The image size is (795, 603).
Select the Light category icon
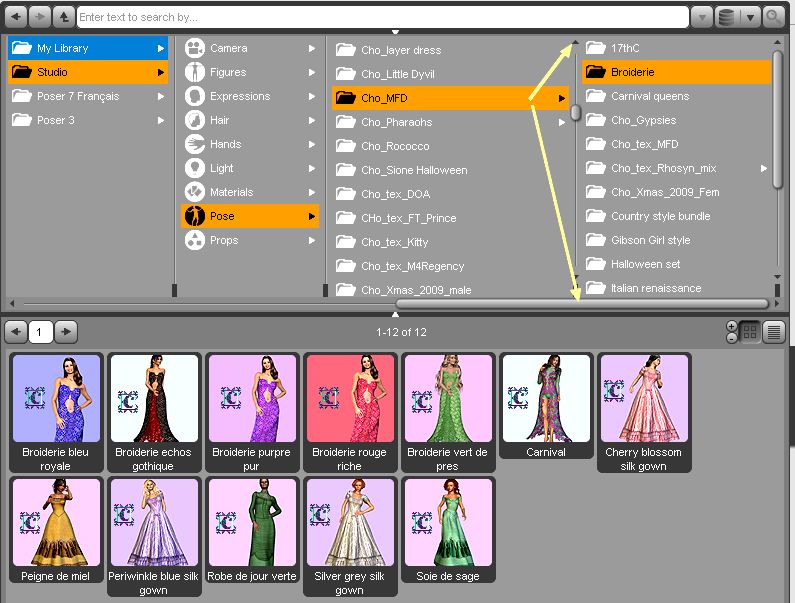[x=195, y=168]
